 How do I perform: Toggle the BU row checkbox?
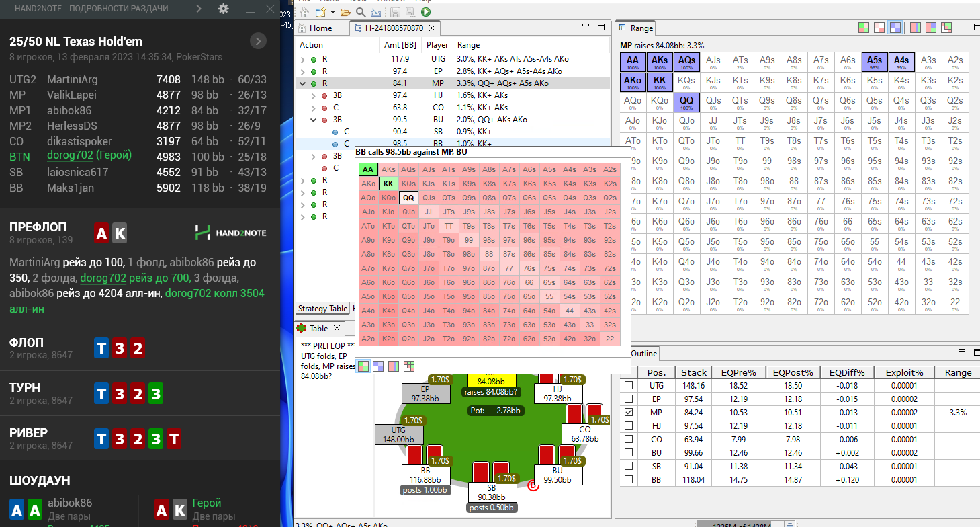[x=629, y=452]
